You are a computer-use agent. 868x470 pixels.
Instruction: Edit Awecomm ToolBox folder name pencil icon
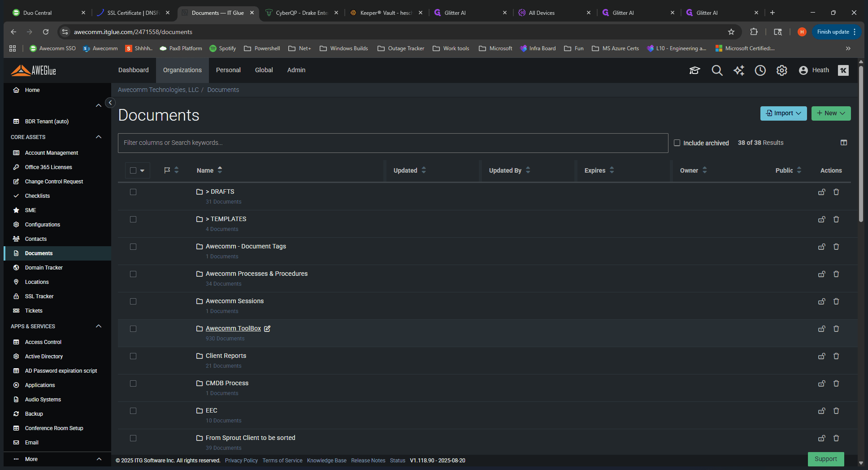coord(267,329)
